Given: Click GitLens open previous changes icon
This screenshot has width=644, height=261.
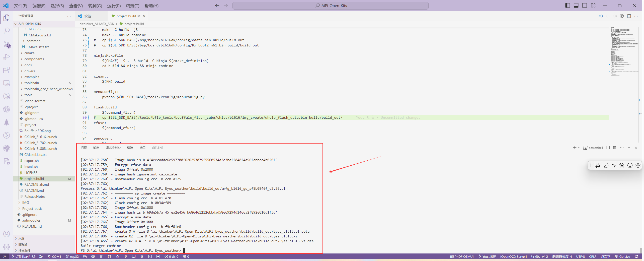Looking at the screenshot, I should [601, 16].
